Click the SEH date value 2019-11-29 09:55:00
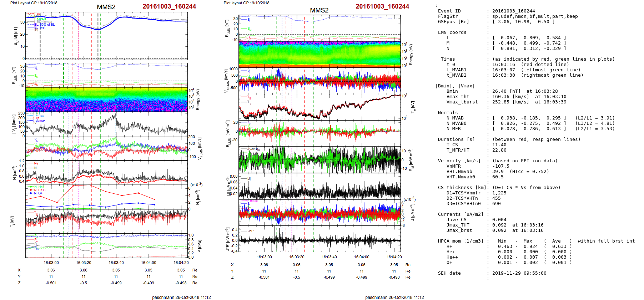The height and width of the screenshot is (300, 644). (519, 273)
